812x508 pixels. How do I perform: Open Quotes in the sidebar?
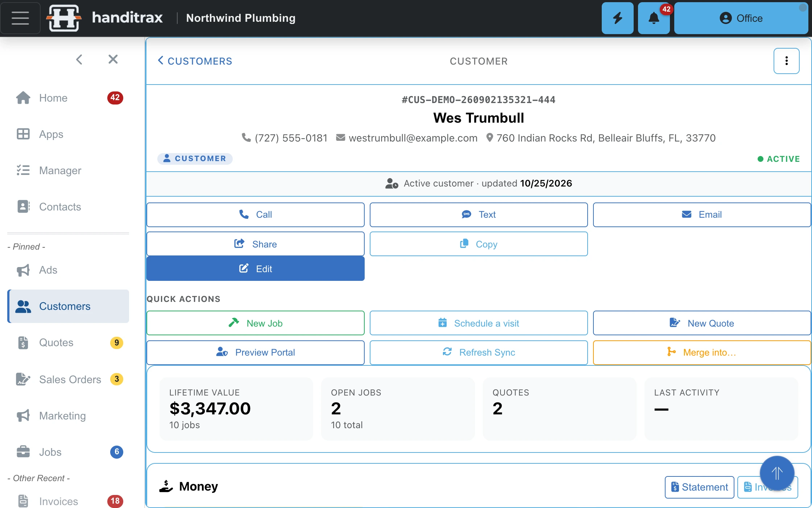click(x=68, y=343)
